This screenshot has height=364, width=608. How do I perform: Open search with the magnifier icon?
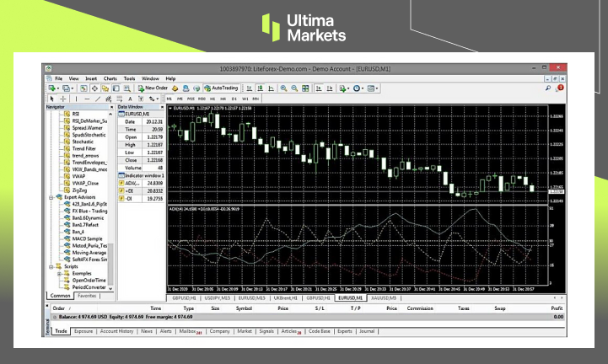click(x=548, y=88)
